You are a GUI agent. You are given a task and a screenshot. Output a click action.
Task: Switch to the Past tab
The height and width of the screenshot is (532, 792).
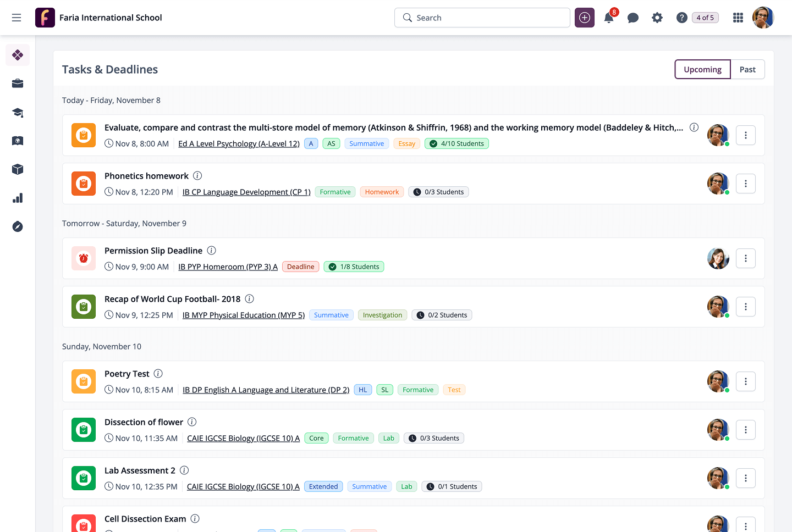click(x=747, y=69)
